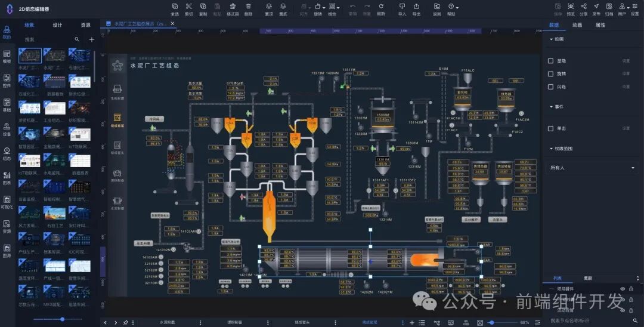
Task: Click 设置 next to 单击
Action: (626, 128)
